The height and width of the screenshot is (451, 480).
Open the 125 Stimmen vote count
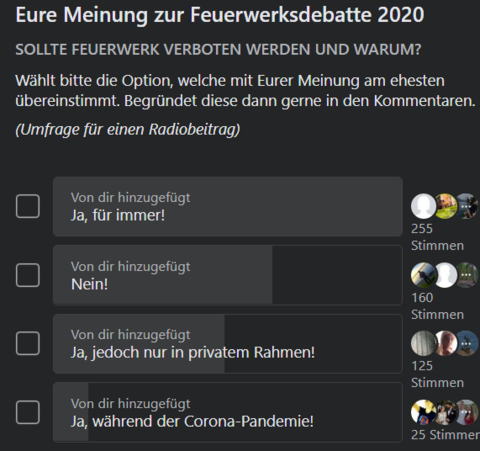coord(437,374)
